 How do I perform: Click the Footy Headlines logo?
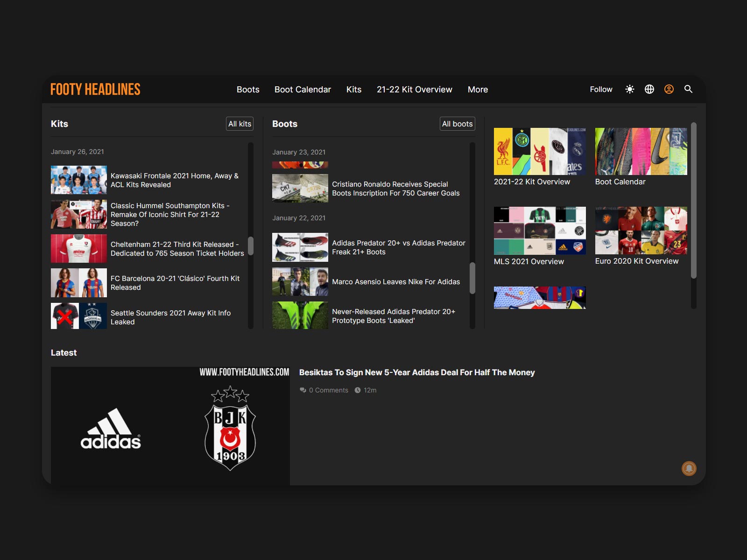click(95, 89)
